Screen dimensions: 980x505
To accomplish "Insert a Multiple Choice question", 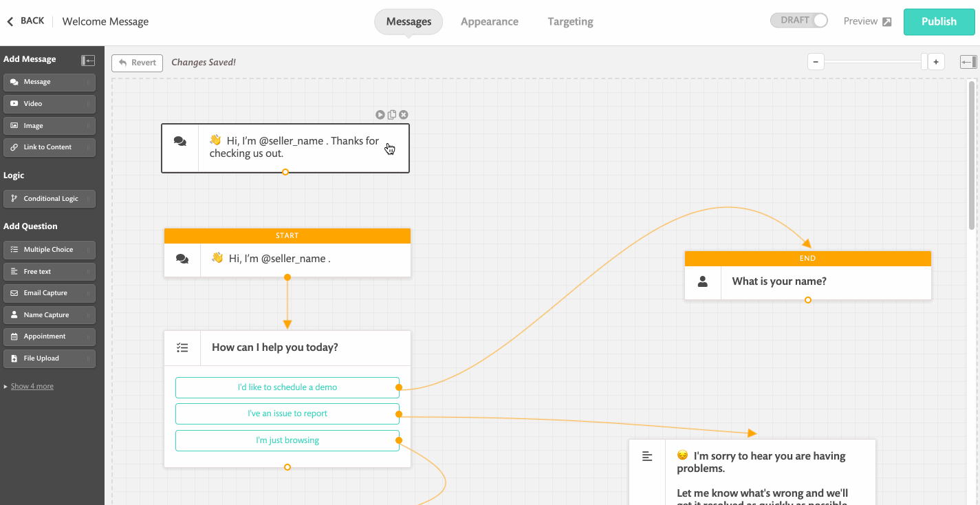I will pyautogui.click(x=49, y=249).
